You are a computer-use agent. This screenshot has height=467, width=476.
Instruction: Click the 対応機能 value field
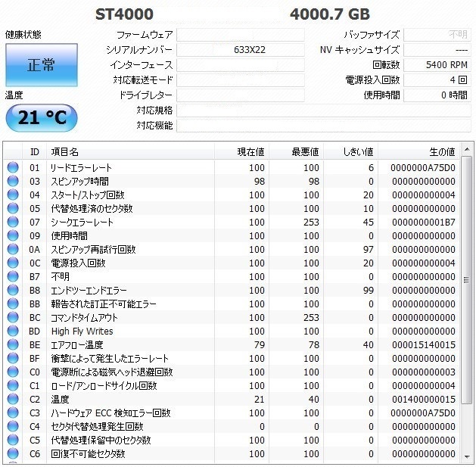pyautogui.click(x=324, y=126)
